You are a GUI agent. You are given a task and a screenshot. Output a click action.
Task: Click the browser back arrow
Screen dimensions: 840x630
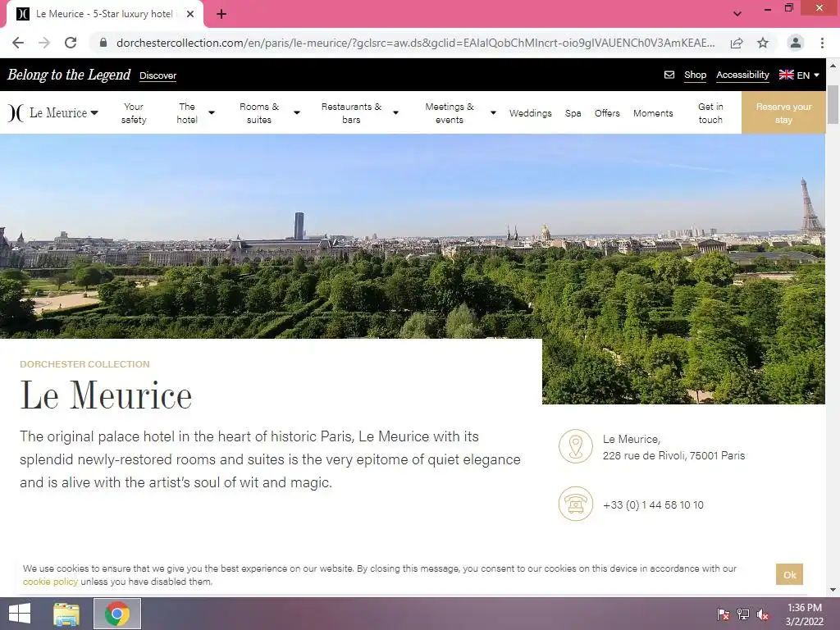(x=18, y=43)
